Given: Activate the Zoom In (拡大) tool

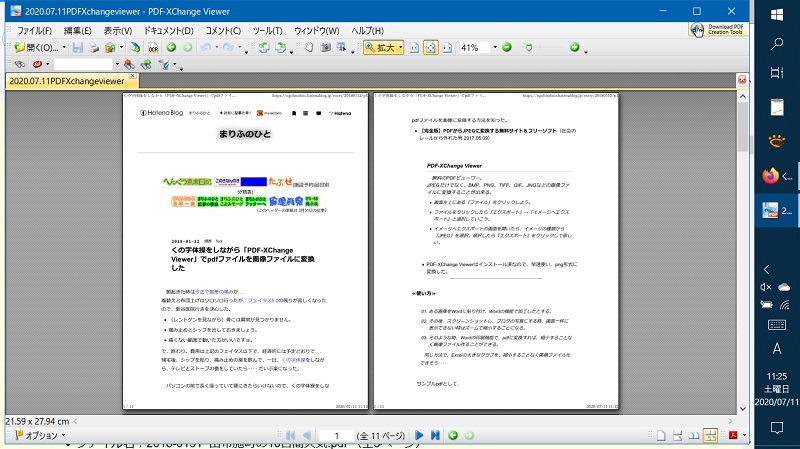Looking at the screenshot, I should click(x=380, y=47).
